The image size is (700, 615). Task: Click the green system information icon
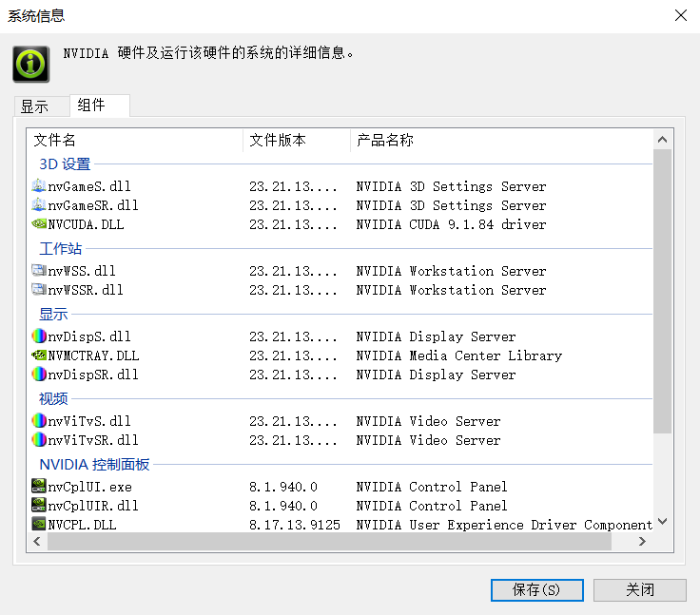(x=30, y=65)
